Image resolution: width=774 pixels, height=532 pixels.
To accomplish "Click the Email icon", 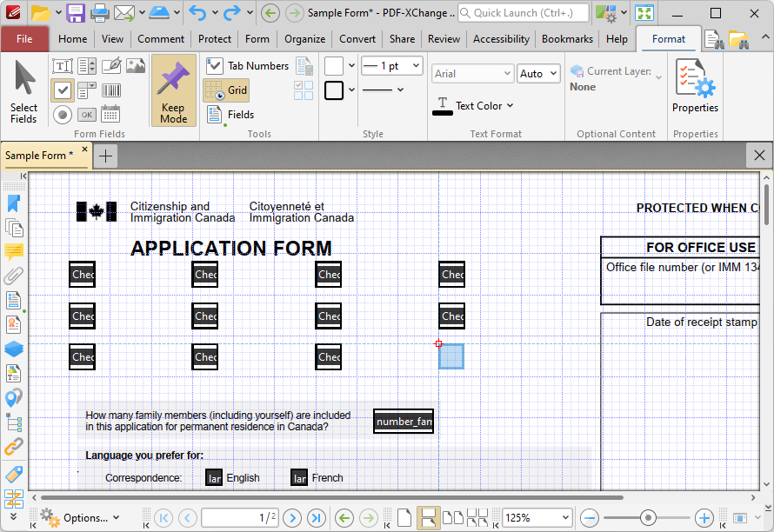I will coord(123,13).
